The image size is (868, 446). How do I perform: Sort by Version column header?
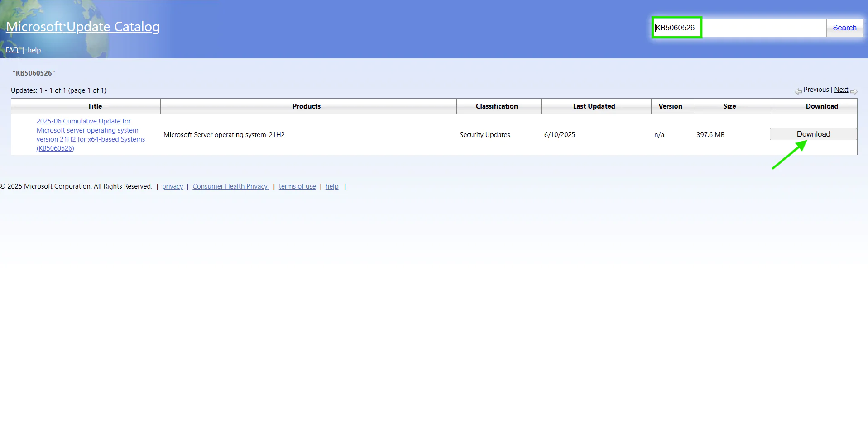670,106
